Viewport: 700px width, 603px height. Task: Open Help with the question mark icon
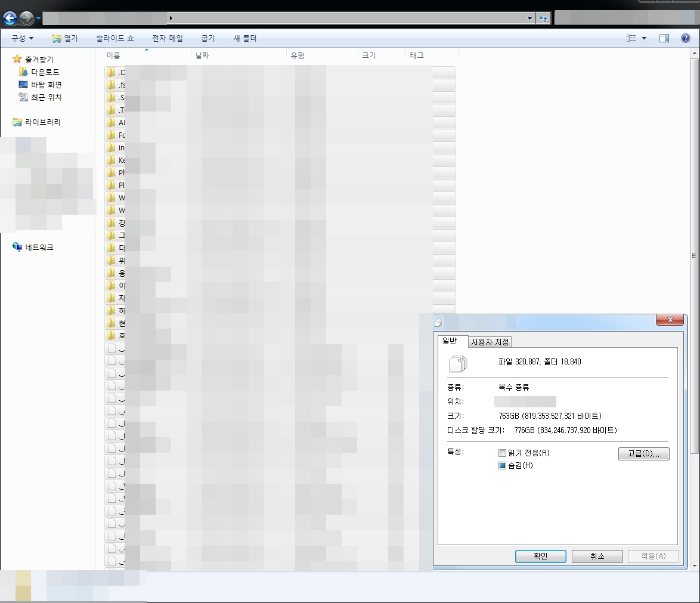click(x=686, y=38)
